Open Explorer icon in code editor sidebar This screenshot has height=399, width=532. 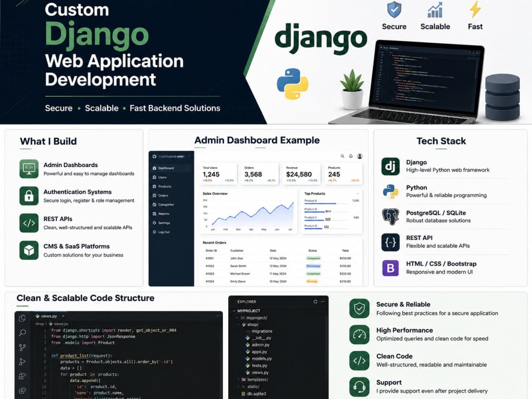(x=22, y=318)
